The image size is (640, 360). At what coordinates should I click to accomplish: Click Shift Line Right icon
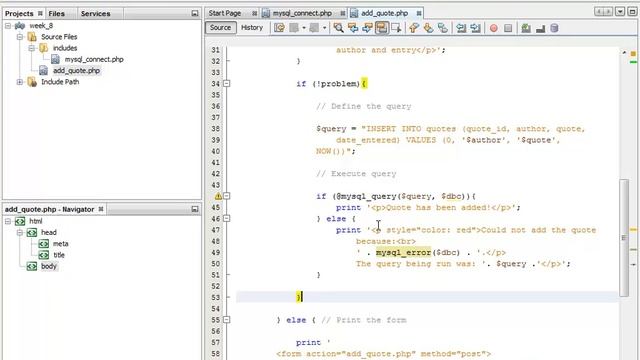[476, 28]
